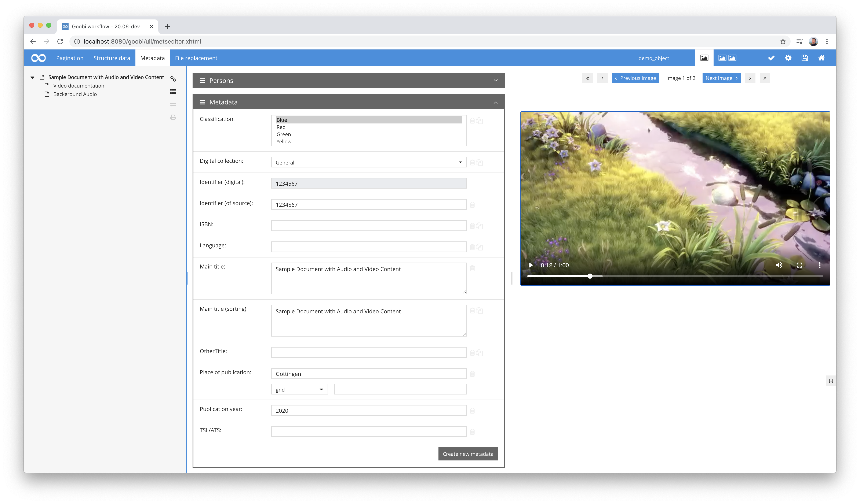Switch to File replacement tab
This screenshot has height=504, width=860.
(x=196, y=58)
